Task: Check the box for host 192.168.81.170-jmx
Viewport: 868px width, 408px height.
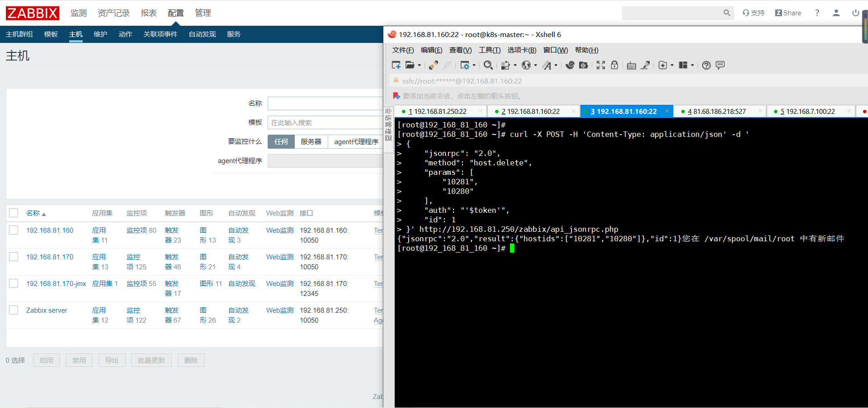Action: 14,283
